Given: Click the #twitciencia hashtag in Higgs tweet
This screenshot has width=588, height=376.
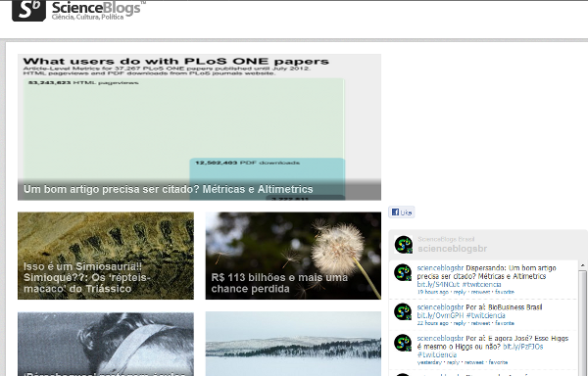Looking at the screenshot, I should tap(437, 354).
